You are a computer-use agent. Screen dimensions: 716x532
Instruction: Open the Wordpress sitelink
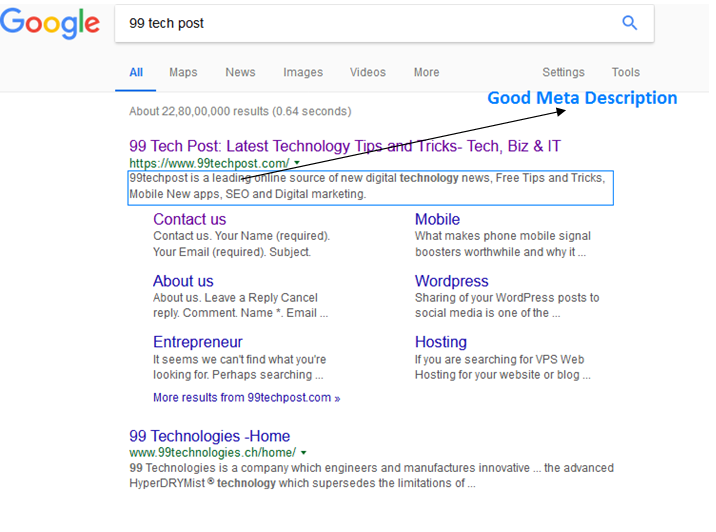451,281
